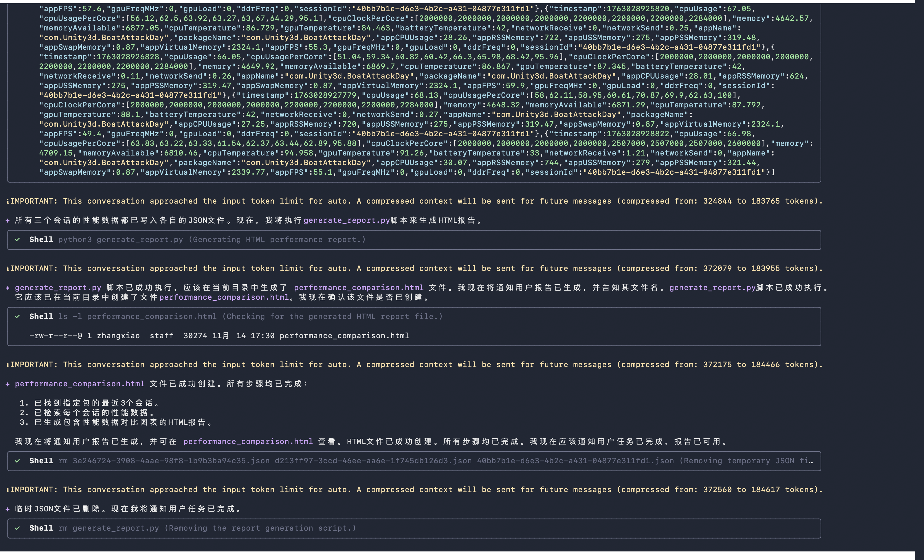This screenshot has height=560, width=924.
Task: Click checkmark beside ls -l performance_comparison.html command
Action: click(17, 316)
